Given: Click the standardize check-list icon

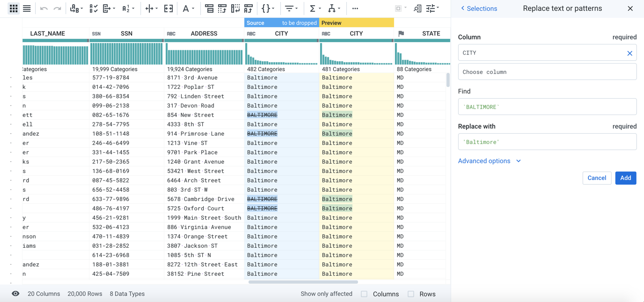Looking at the screenshot, I should coord(93,8).
